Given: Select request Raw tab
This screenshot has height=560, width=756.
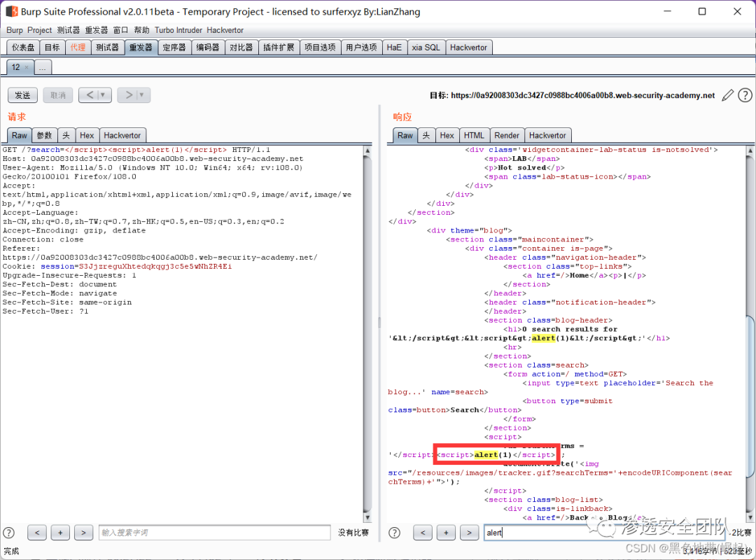Looking at the screenshot, I should (20, 136).
